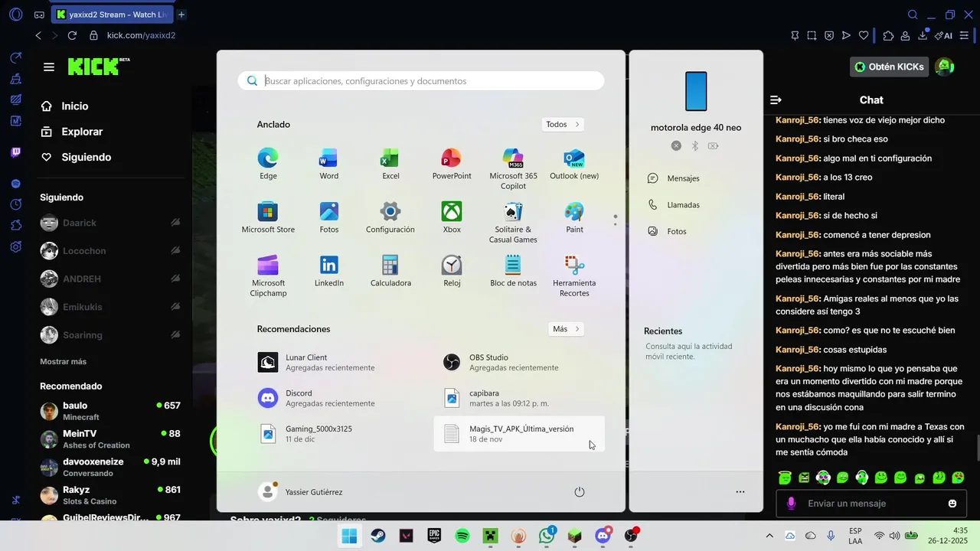Viewport: 980px width, 551px height.
Task: Launch PowerPoint from pinned apps
Action: click(x=452, y=165)
